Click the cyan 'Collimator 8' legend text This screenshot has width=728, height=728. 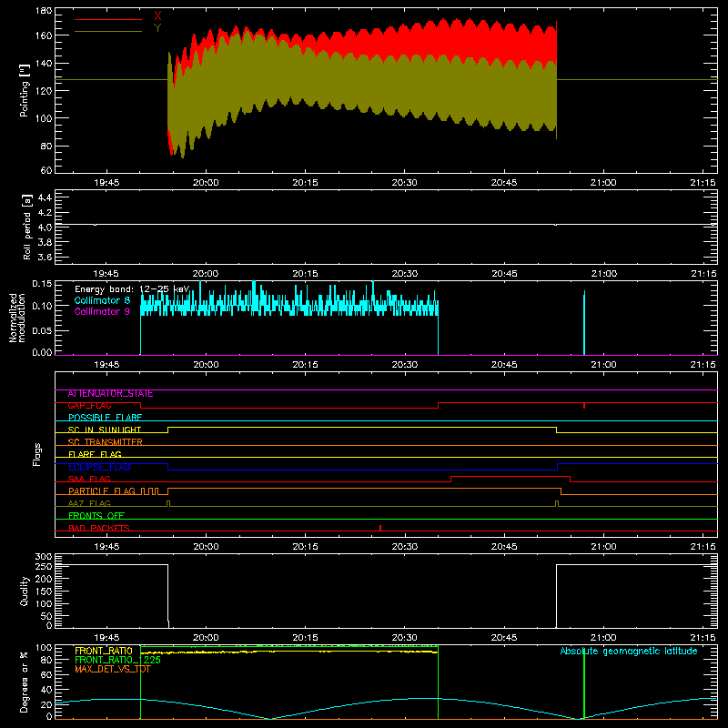pos(102,300)
